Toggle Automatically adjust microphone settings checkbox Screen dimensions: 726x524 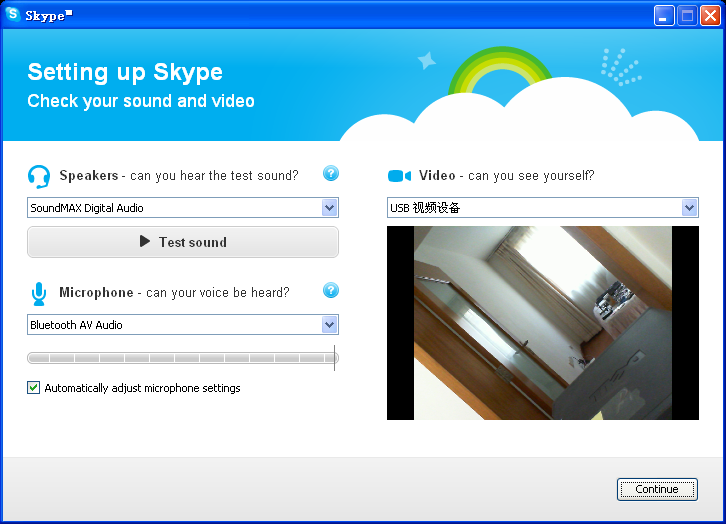[x=33, y=387]
